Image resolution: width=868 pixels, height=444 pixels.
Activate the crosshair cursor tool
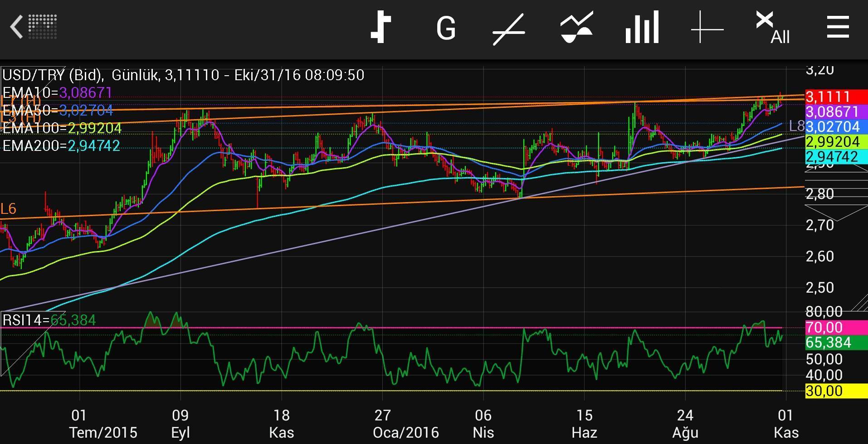click(707, 28)
